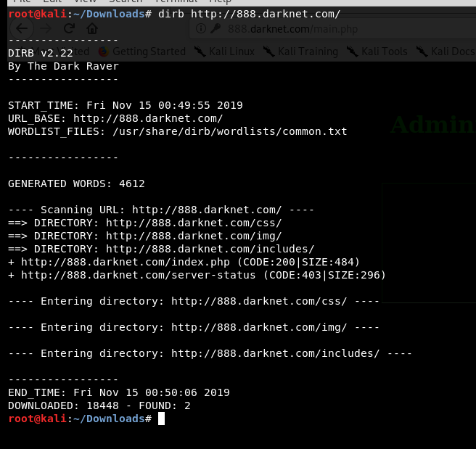Go to the browser home page icon
Screen dimensions: 476x449
tap(92, 28)
